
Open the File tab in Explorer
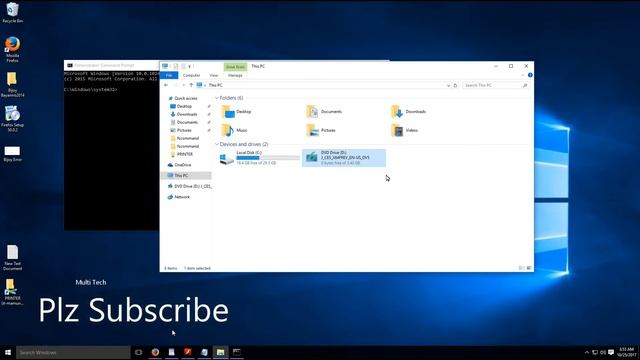click(x=169, y=76)
